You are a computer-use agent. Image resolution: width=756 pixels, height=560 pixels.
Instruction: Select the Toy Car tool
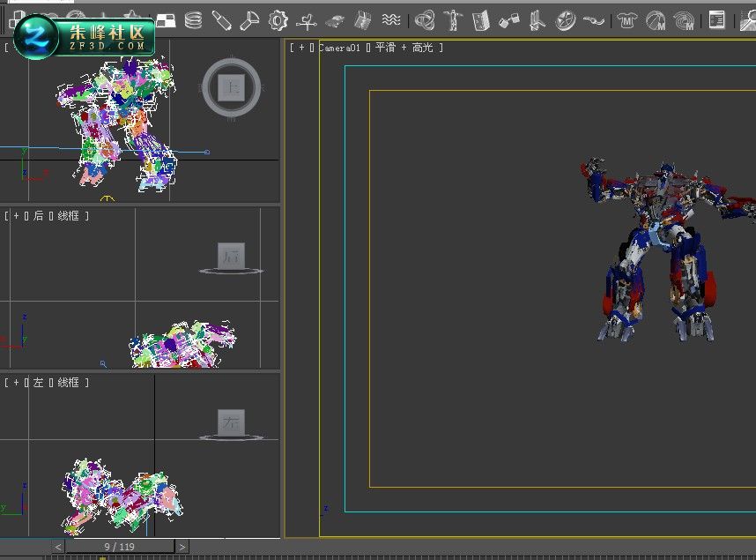pyautogui.click(x=335, y=21)
